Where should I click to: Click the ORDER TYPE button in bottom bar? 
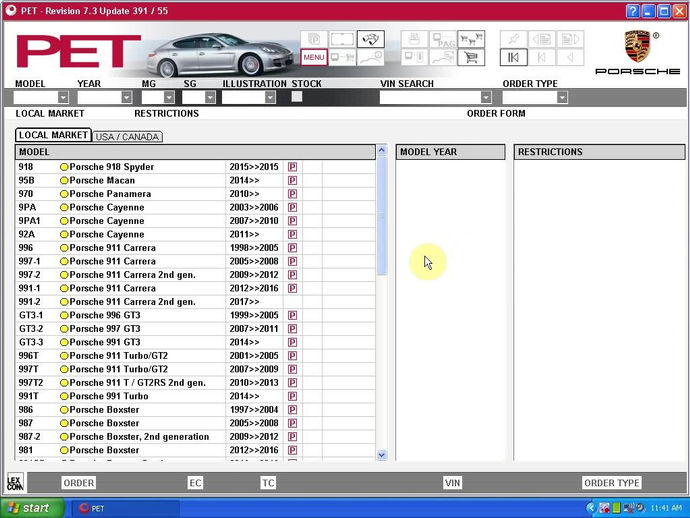(612, 483)
